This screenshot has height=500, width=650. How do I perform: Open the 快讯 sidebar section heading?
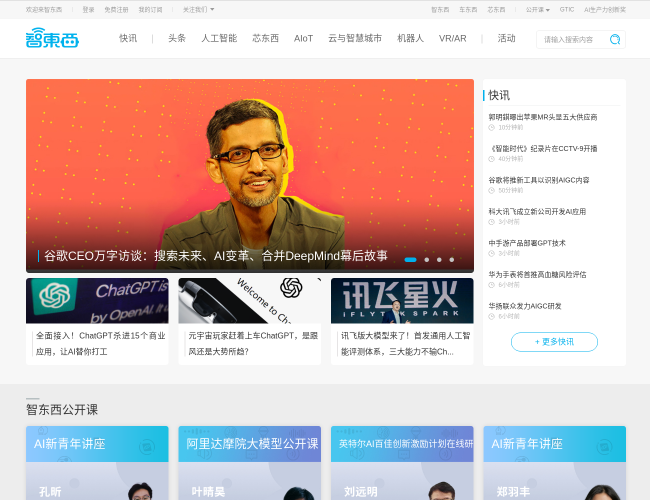[x=499, y=95]
